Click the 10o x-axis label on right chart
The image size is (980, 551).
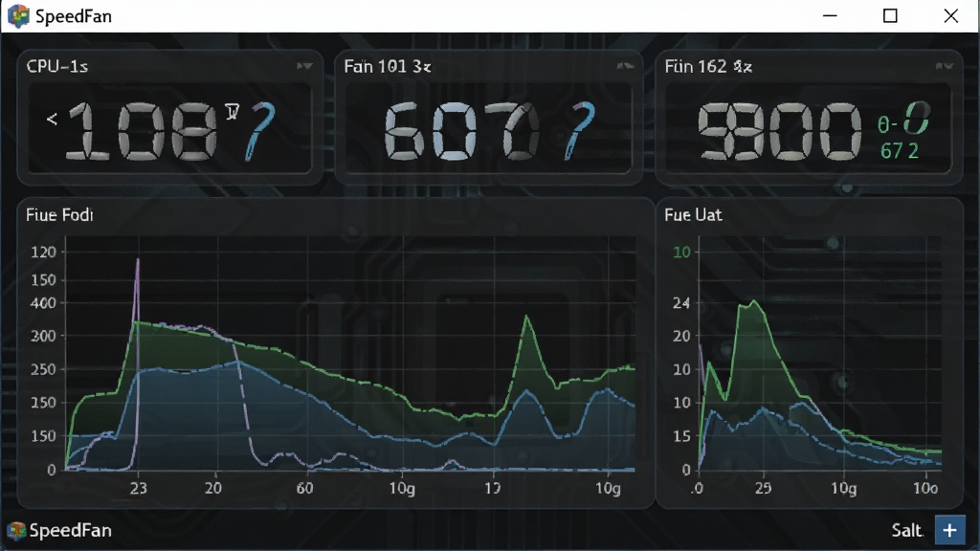click(925, 488)
